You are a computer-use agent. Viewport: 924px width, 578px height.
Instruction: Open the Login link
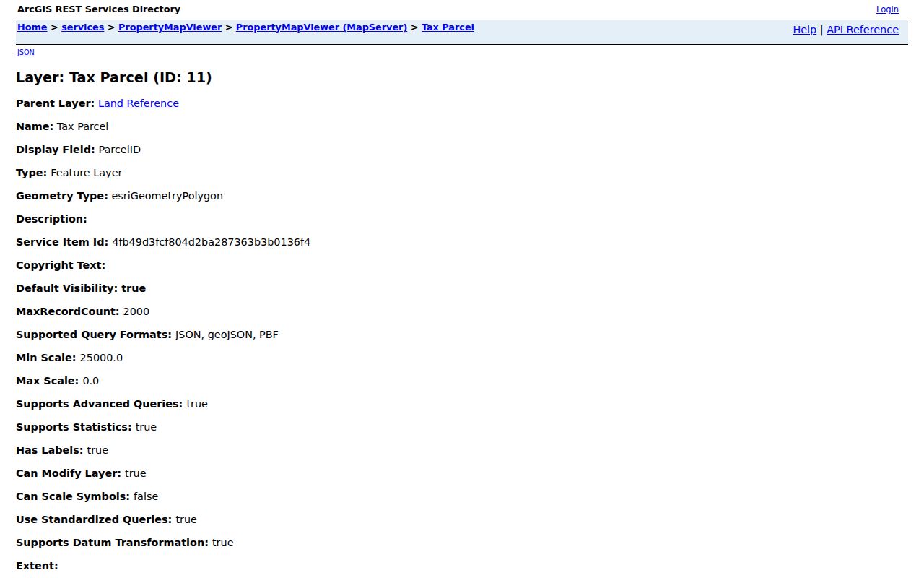tap(887, 9)
